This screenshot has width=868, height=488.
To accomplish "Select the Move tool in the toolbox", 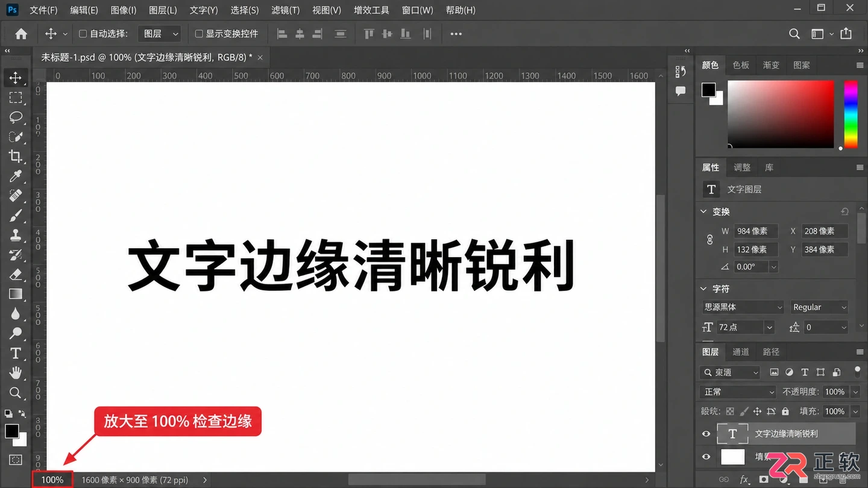I will tap(16, 77).
